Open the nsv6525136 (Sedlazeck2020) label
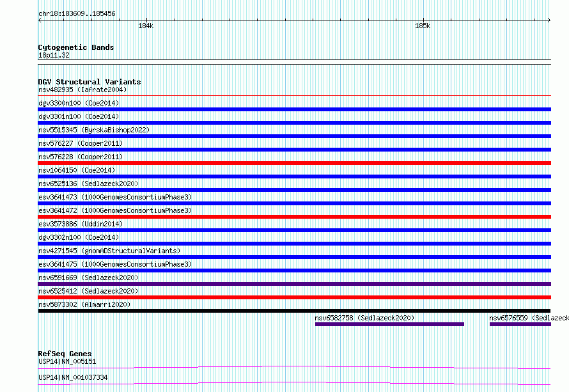This screenshot has width=569, height=392. coord(88,184)
